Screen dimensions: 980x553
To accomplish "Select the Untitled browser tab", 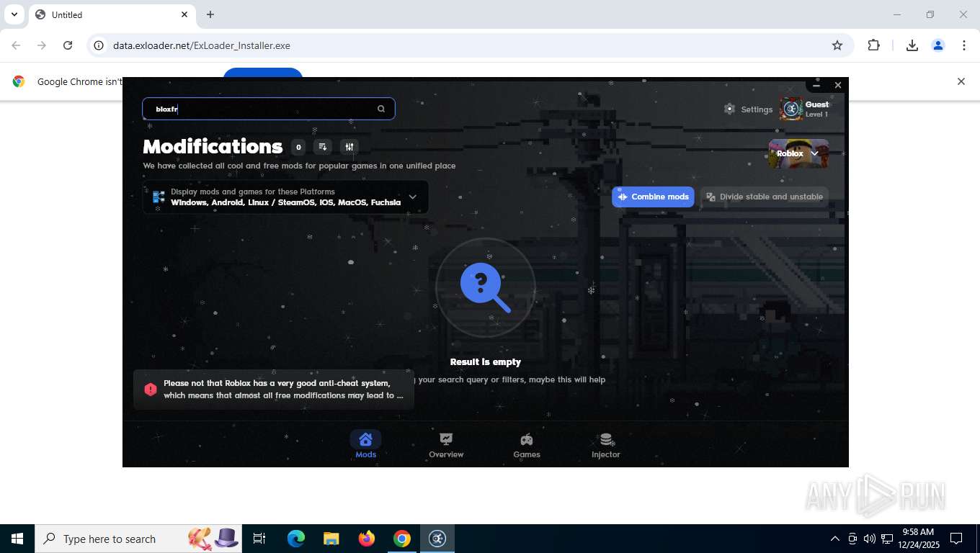I will 112,14.
